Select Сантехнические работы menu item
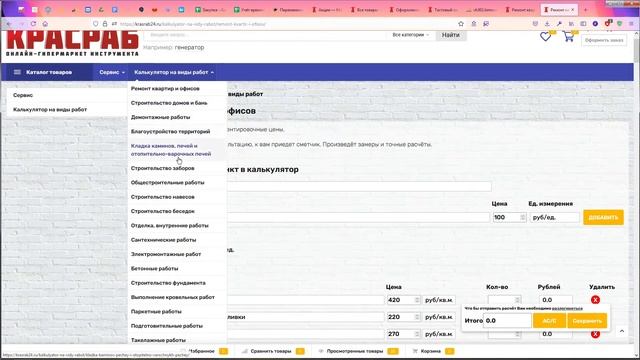 coord(163,240)
